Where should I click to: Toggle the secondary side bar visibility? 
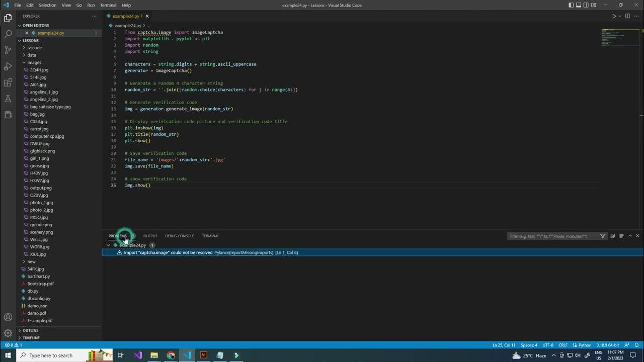tap(587, 5)
